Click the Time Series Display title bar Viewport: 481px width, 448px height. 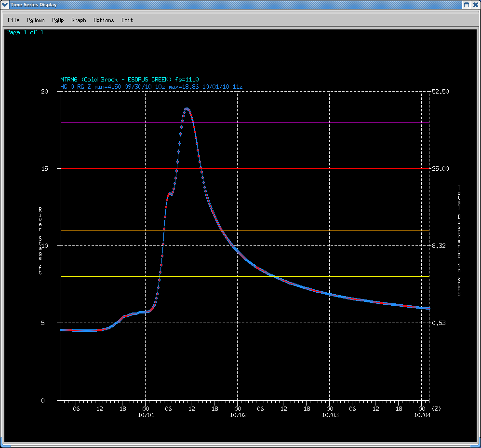pyautogui.click(x=236, y=5)
